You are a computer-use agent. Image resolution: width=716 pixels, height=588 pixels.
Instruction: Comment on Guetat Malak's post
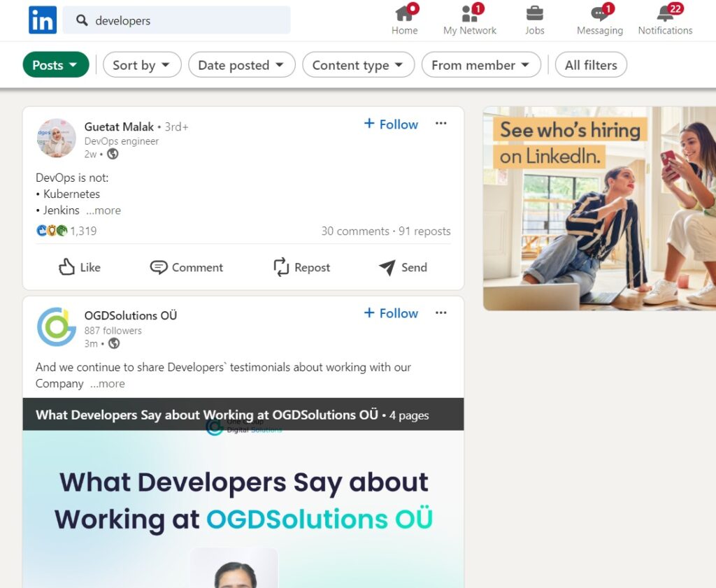tap(187, 267)
